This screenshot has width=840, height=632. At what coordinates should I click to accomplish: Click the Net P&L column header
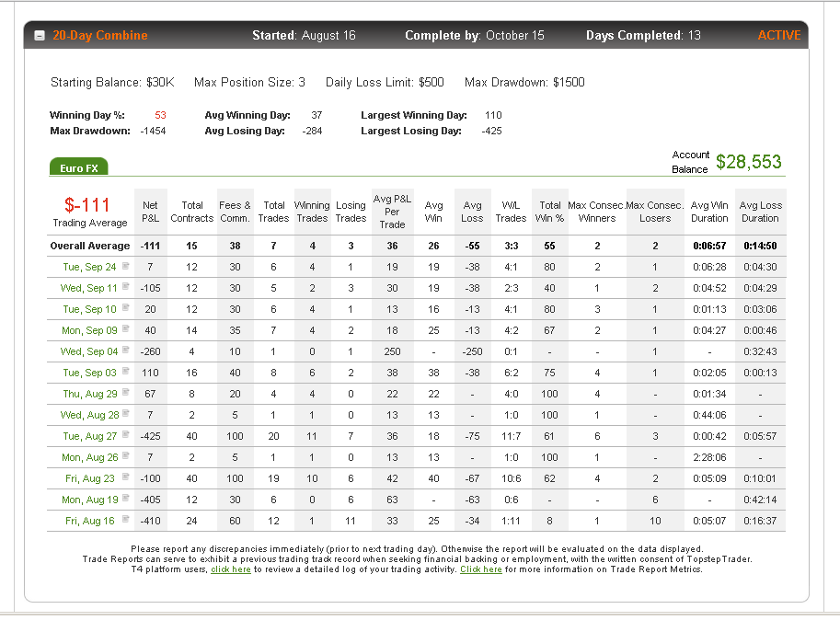[x=150, y=212]
